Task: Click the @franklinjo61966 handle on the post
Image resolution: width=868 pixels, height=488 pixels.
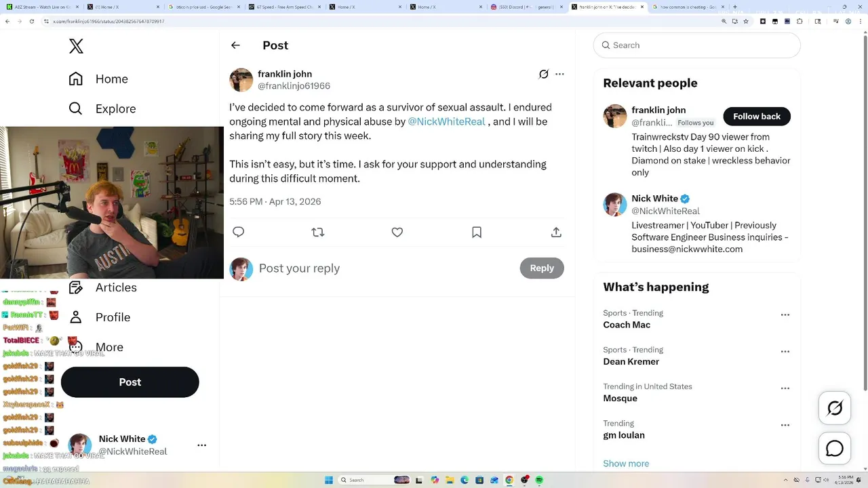Action: pos(294,86)
